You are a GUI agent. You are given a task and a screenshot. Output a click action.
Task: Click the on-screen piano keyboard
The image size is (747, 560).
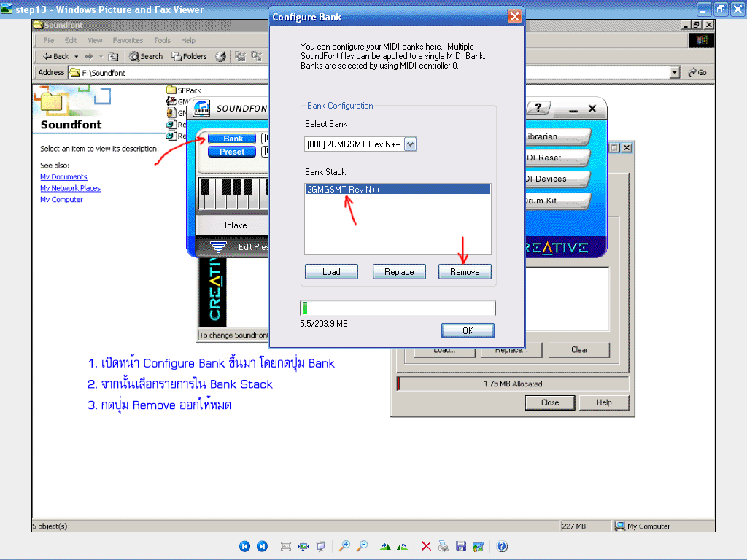233,192
